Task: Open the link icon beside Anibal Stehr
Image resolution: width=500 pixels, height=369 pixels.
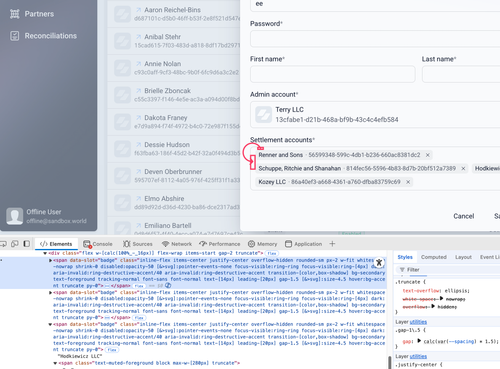Action: (138, 37)
